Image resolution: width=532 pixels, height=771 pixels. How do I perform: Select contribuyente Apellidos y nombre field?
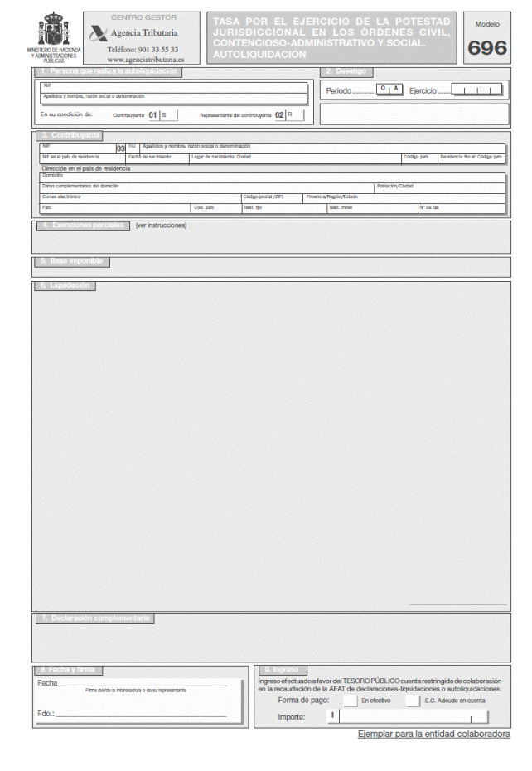pyautogui.click(x=322, y=148)
